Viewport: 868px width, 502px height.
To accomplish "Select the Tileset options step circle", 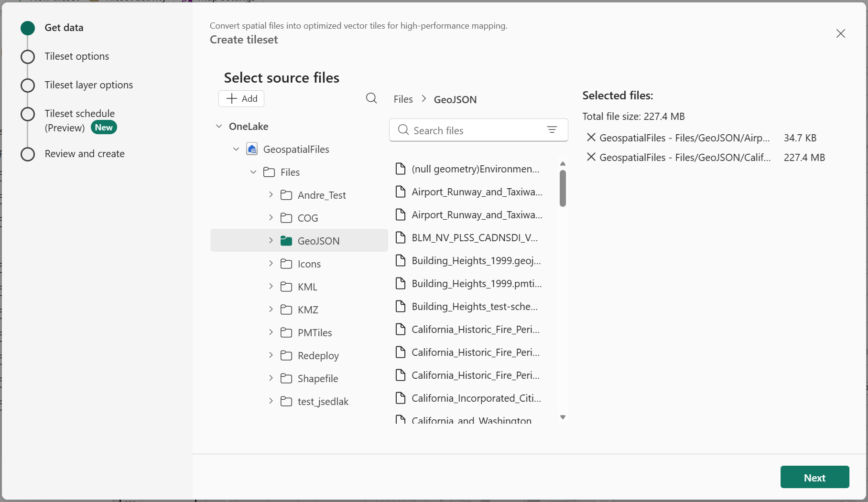I will (28, 56).
